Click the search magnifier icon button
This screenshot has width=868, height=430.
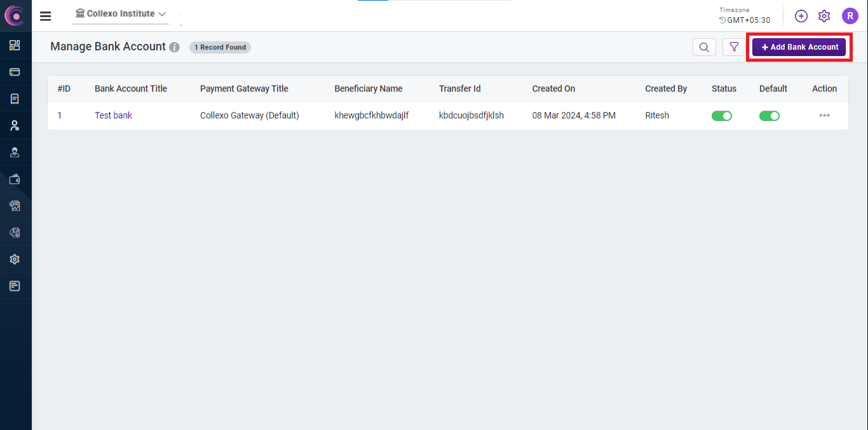pyautogui.click(x=704, y=47)
